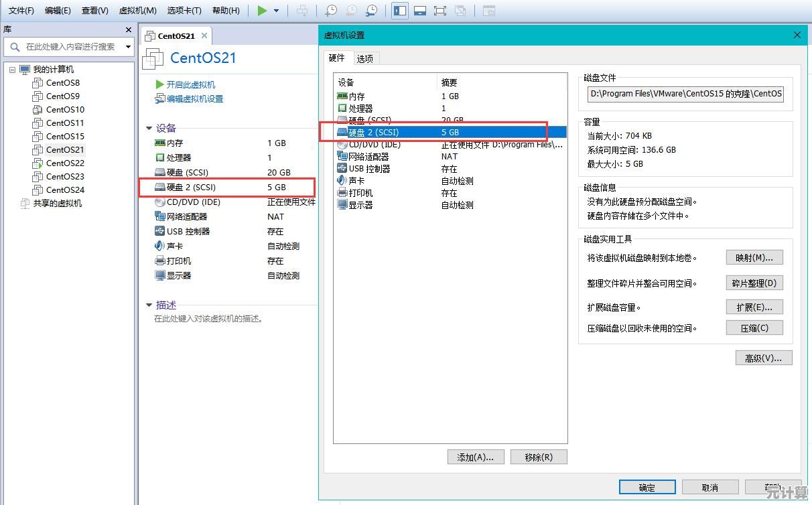Close the CentOS21 tab
The width and height of the screenshot is (812, 505).
204,35
